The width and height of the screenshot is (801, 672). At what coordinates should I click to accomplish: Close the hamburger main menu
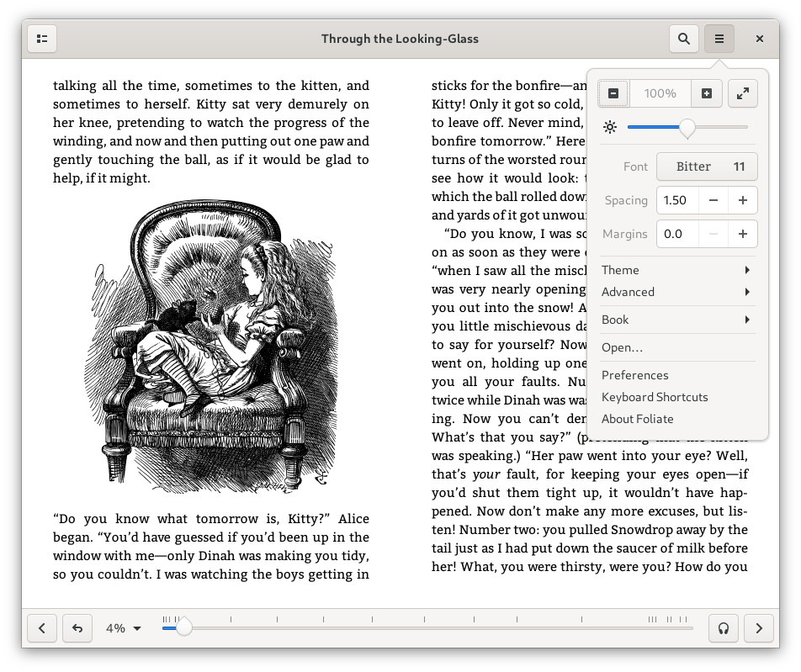click(x=719, y=39)
